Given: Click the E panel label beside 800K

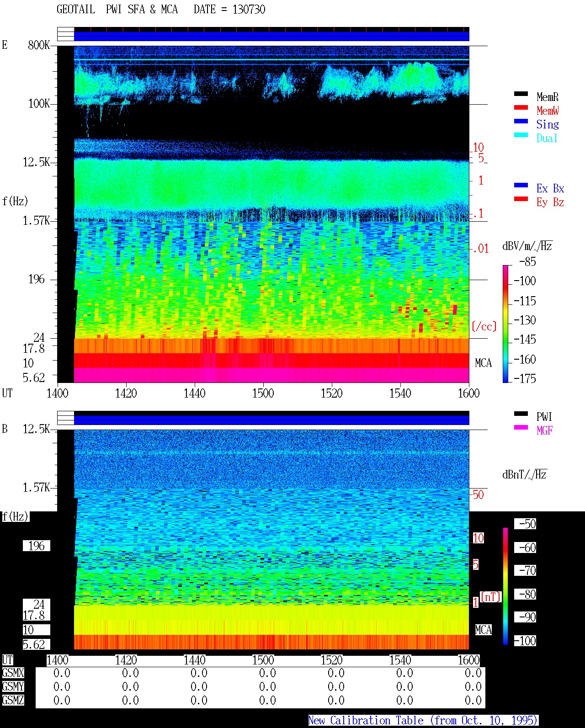Looking at the screenshot, I should click(5, 45).
